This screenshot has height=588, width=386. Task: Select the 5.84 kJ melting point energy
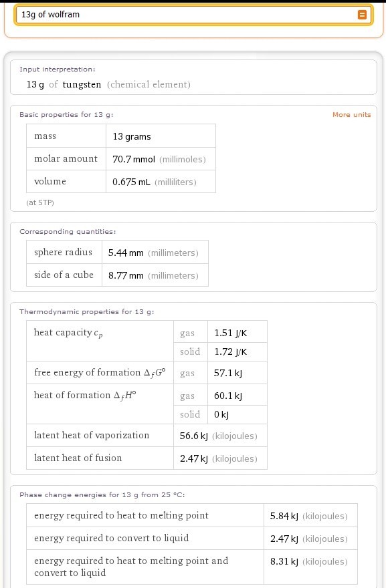284,516
